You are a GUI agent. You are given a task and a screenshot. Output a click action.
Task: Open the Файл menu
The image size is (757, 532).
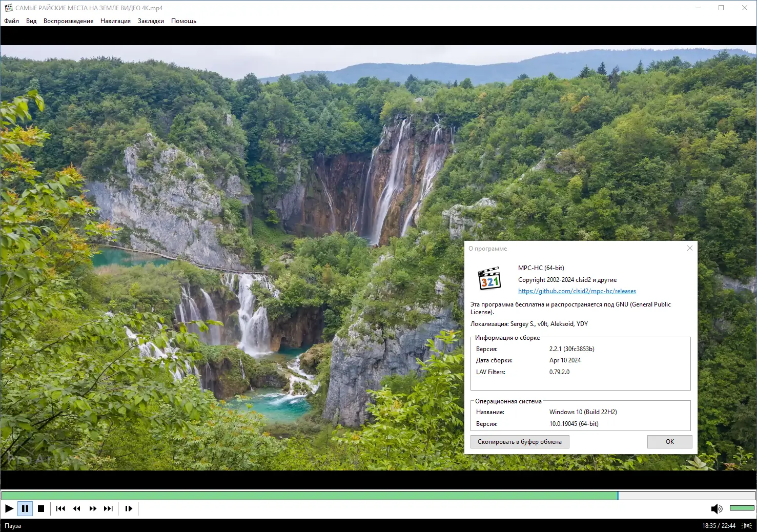point(11,21)
